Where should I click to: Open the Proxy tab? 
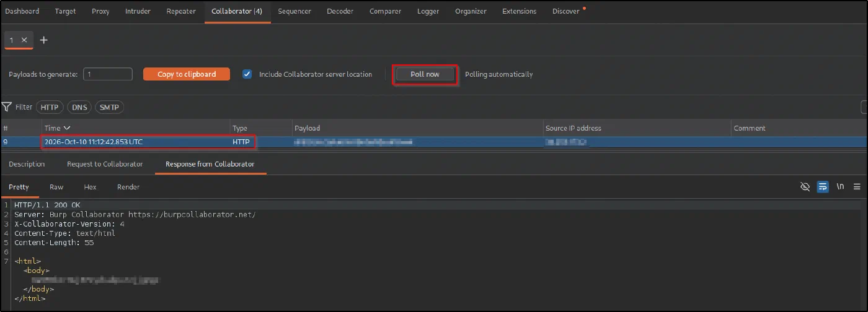click(100, 11)
